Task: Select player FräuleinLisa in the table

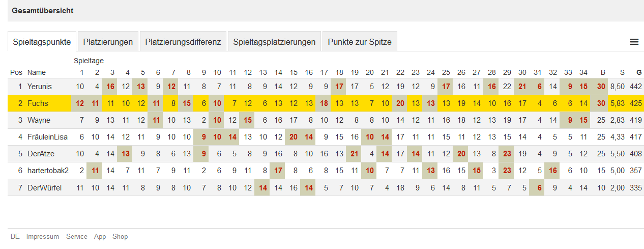Action: click(47, 137)
